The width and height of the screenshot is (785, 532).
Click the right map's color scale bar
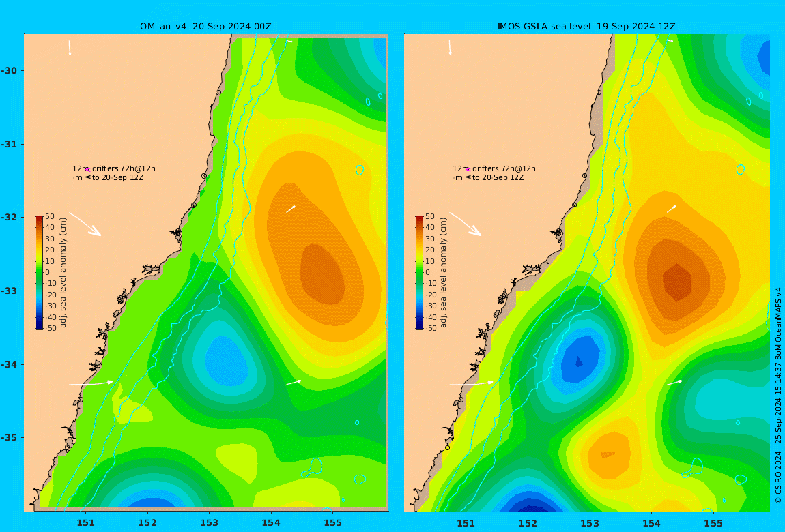(x=420, y=273)
